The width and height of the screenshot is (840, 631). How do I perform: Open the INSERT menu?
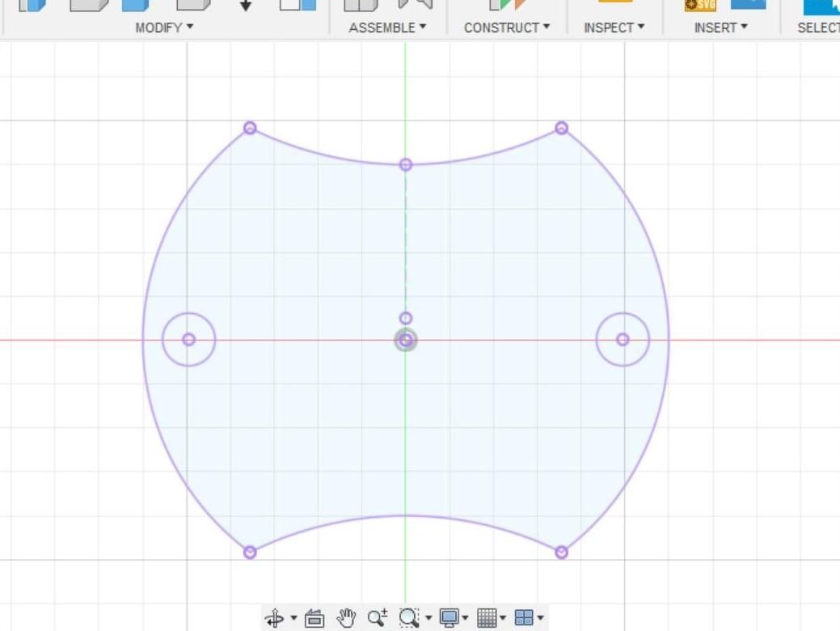tap(718, 27)
